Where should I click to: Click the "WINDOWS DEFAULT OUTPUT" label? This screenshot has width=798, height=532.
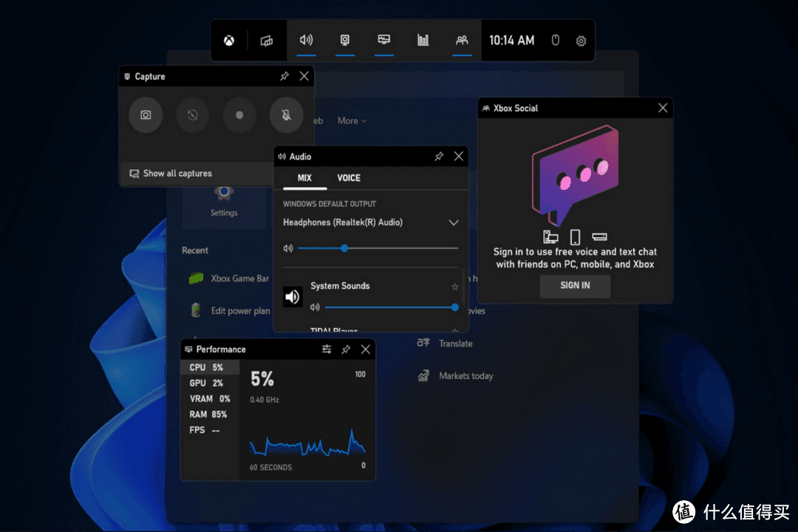330,204
